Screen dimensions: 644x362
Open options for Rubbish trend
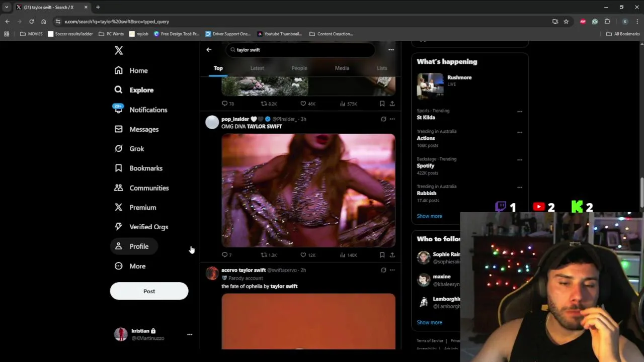(x=520, y=188)
